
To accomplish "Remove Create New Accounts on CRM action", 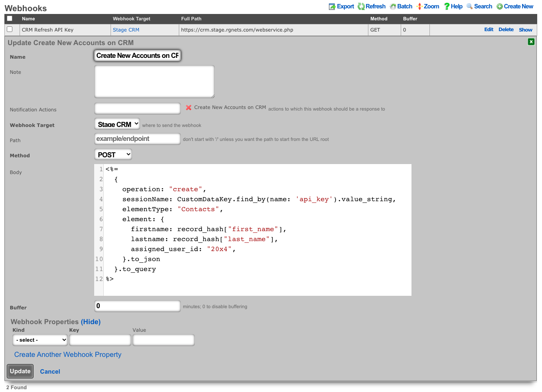I will tap(189, 107).
